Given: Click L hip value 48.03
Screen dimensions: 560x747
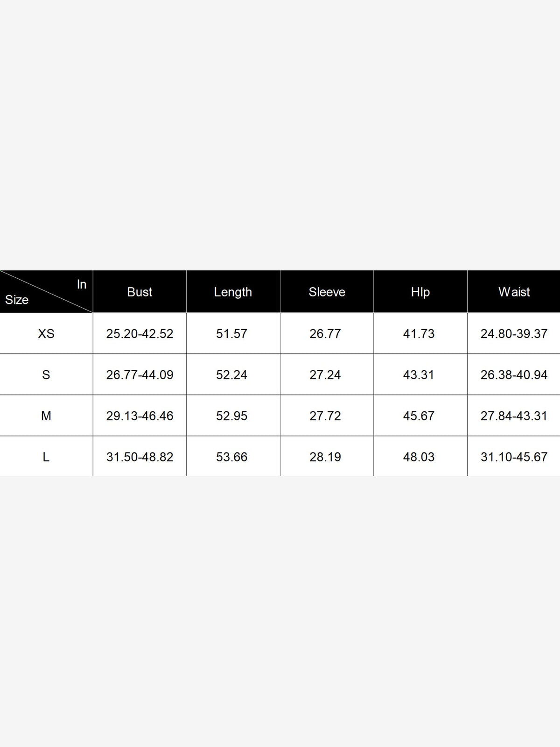Looking at the screenshot, I should (419, 457).
